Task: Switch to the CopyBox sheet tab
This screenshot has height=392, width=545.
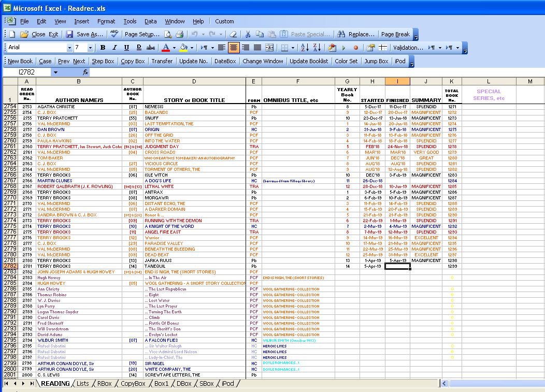Action: pyautogui.click(x=133, y=384)
